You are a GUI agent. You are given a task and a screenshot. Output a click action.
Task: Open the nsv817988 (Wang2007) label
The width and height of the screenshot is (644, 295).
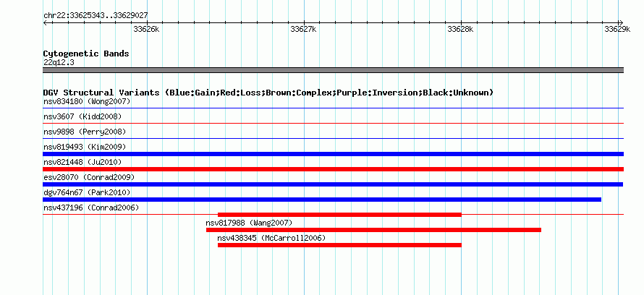point(249,223)
